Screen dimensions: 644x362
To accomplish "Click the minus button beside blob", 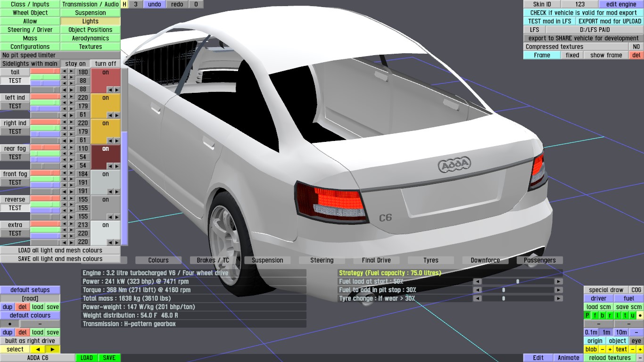I will coord(603,349).
